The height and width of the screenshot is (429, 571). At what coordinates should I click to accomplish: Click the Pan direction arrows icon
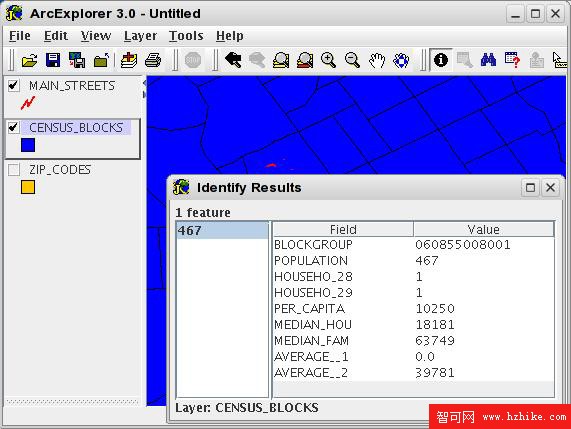coord(401,60)
